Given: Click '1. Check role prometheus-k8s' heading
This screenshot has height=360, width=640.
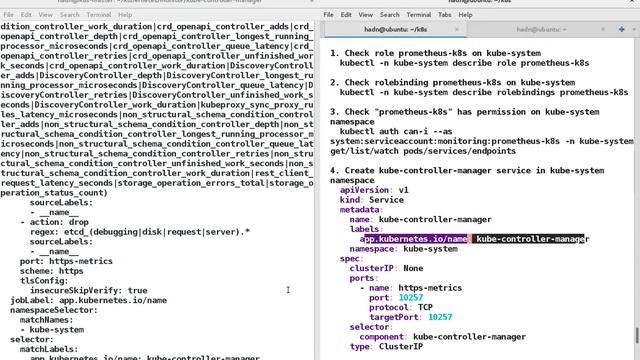Looking at the screenshot, I should [436, 53].
